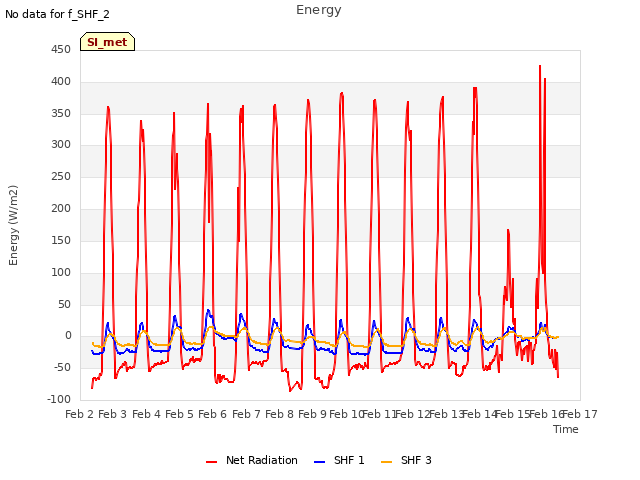Screen dimensions: 640x480
Task: Click the -50 y-axis tick label
Action: pos(62,367)
